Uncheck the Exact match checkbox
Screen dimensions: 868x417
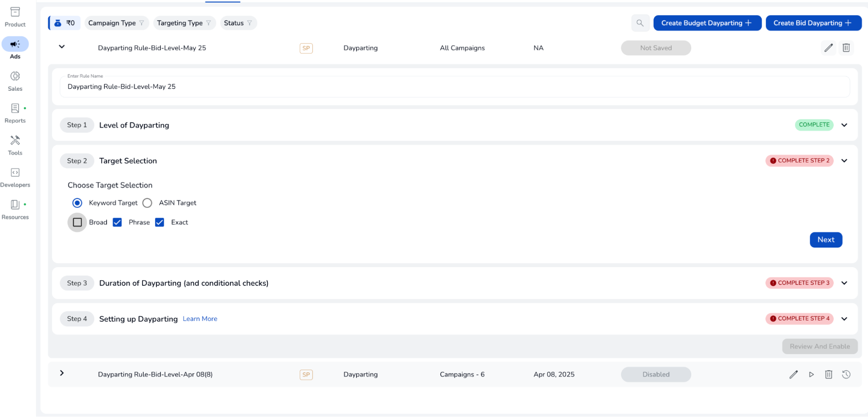click(159, 222)
